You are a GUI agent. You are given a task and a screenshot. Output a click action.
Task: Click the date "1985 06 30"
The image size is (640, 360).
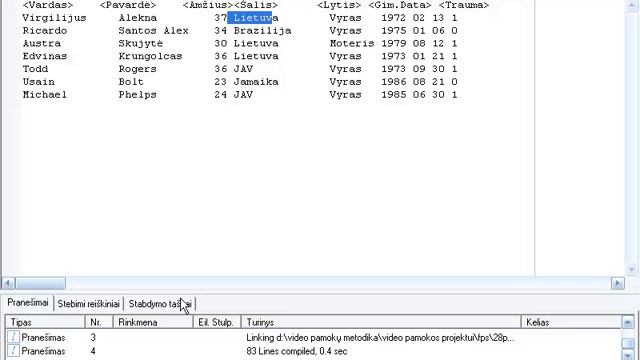click(413, 94)
